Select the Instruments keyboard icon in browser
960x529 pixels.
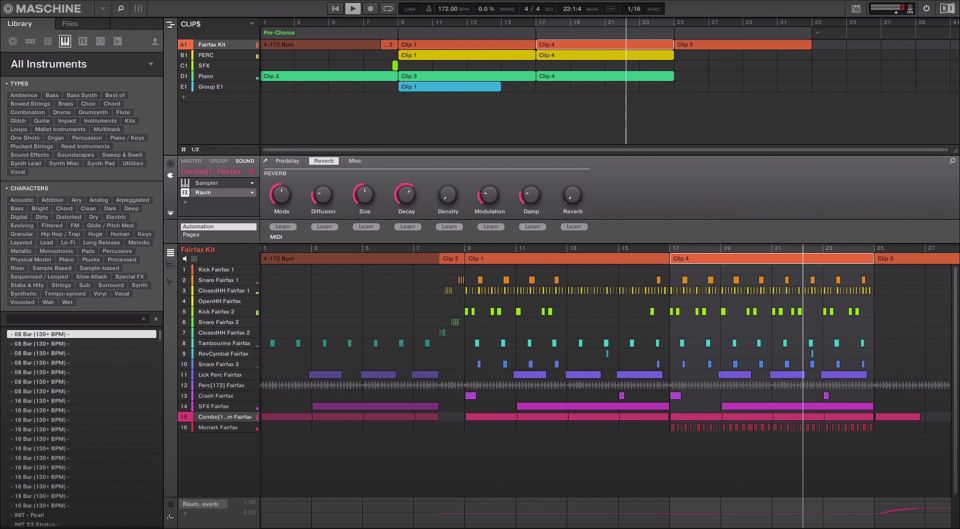click(x=65, y=41)
